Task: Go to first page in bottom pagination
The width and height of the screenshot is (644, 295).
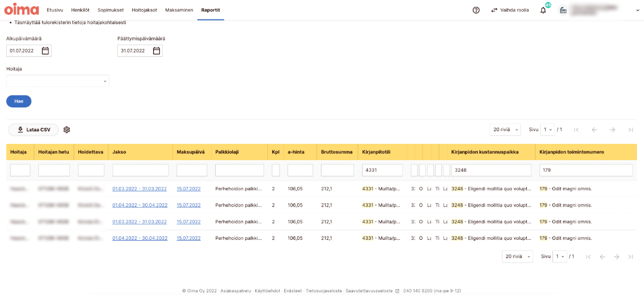Action: click(x=589, y=257)
